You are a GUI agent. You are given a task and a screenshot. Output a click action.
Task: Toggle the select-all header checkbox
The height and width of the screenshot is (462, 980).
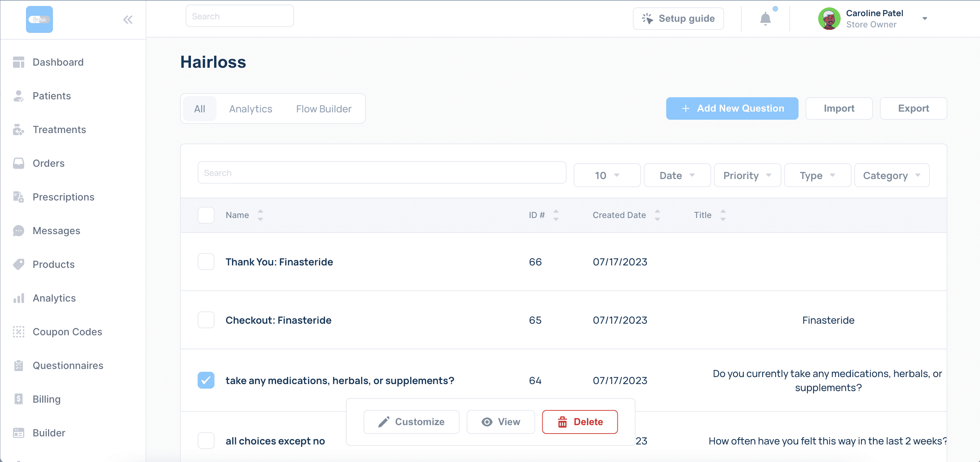coord(206,215)
